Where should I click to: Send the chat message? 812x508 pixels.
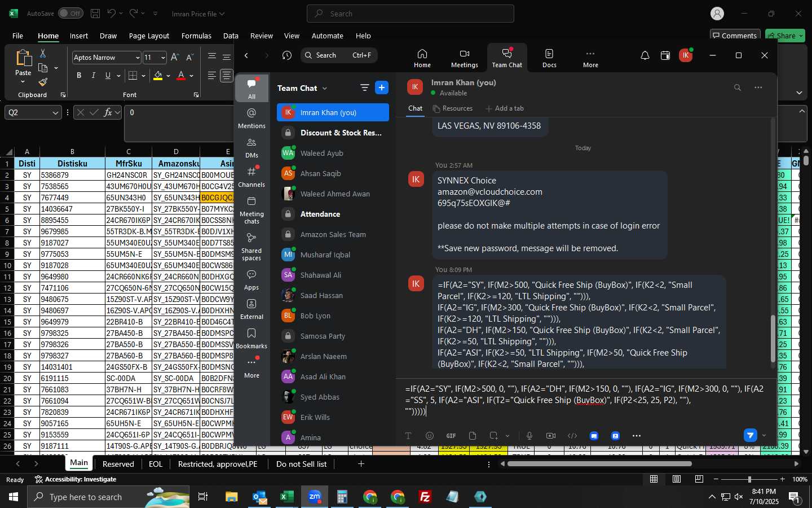coord(750,435)
